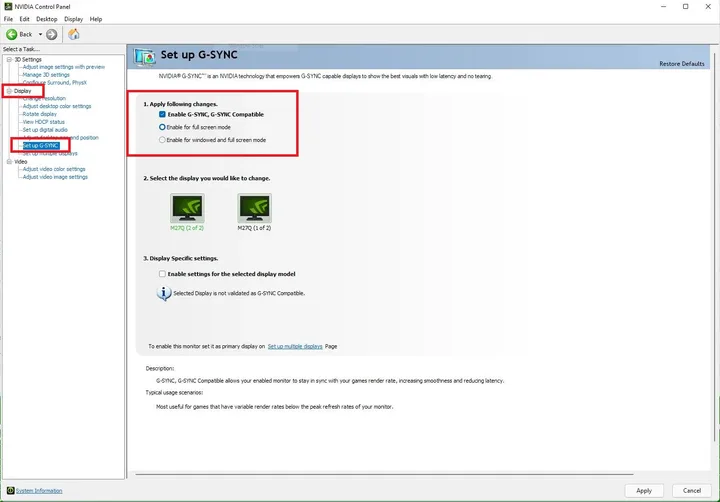The height and width of the screenshot is (502, 720).
Task: Click the Set up G-SYNC header icon
Action: (145, 56)
